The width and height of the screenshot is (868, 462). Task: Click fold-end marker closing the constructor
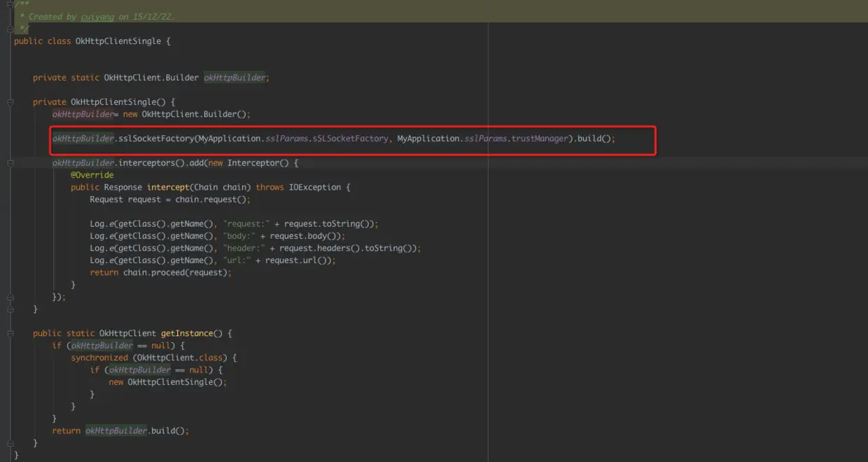click(x=10, y=309)
